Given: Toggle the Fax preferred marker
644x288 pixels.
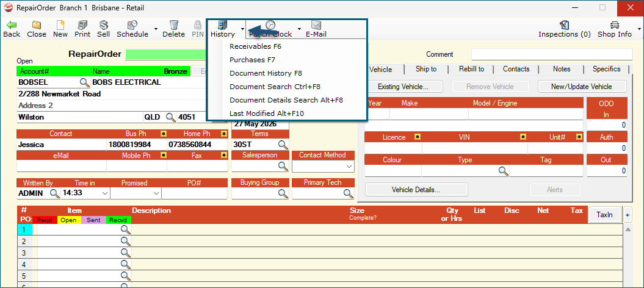Looking at the screenshot, I should pos(224,156).
